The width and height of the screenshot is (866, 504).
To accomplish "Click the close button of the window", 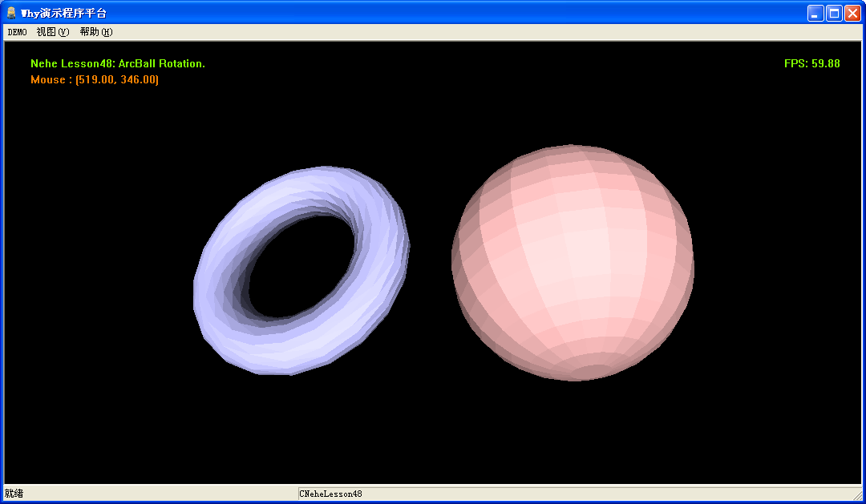I will click(852, 12).
